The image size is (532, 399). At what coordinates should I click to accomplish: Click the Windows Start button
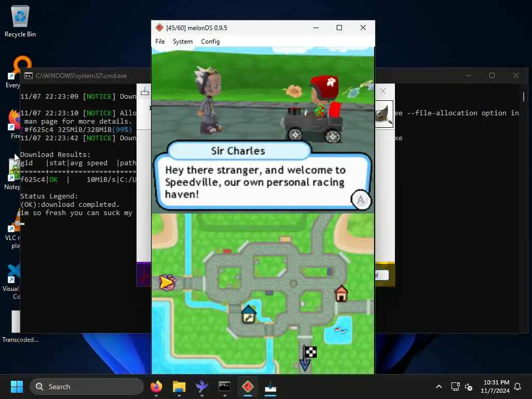tap(17, 387)
